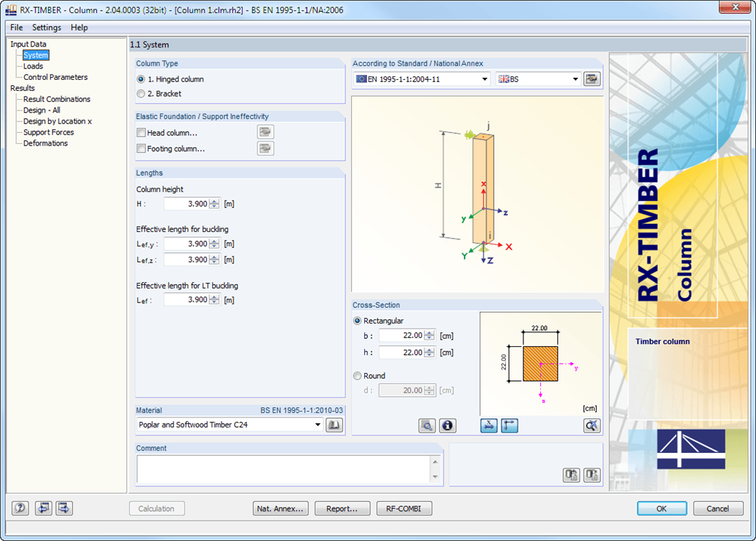Click the Nat. Annex button
Screen dimensions: 756x541
coord(281,508)
